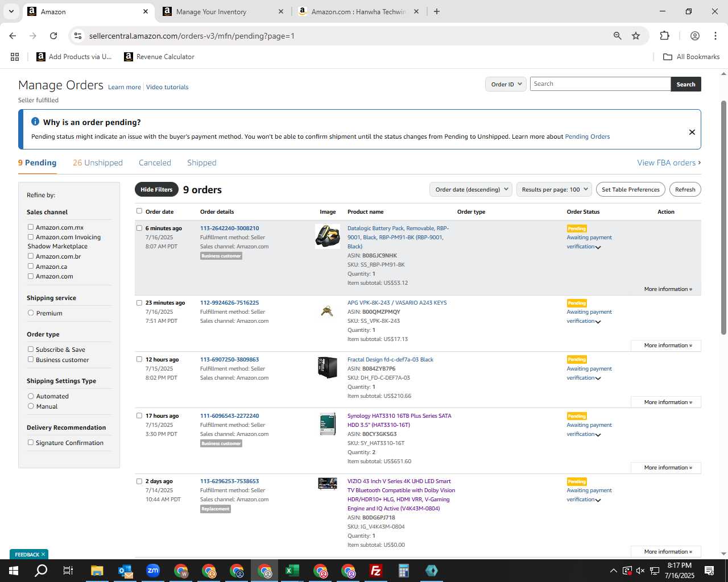728x582 pixels.
Task: Dismiss the pending order info banner
Action: click(692, 132)
